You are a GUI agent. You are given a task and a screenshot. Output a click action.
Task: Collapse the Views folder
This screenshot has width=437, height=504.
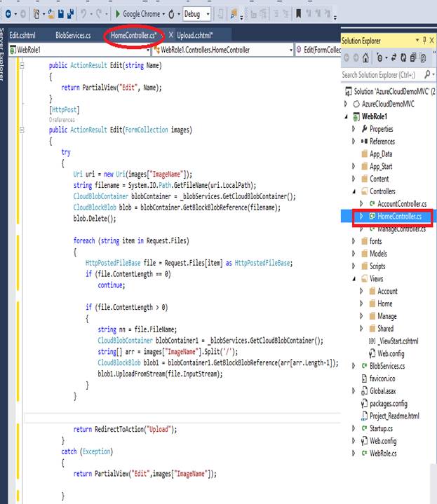pos(354,279)
